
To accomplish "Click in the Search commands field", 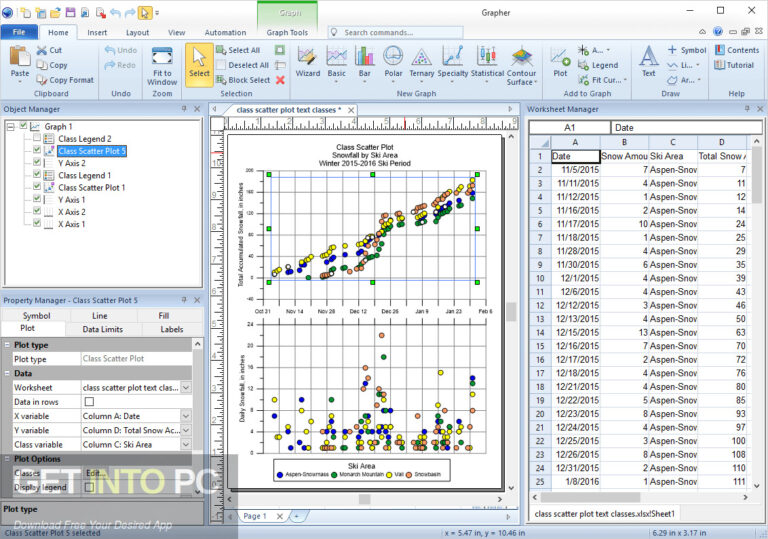I will click(x=396, y=32).
